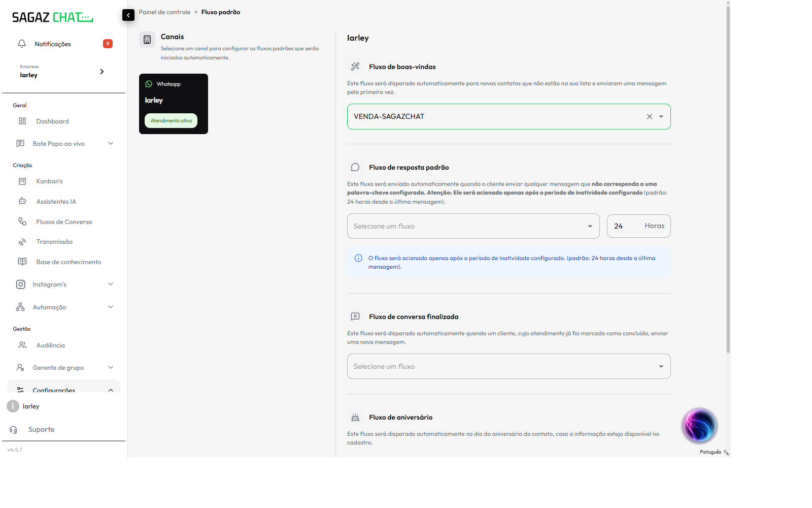The width and height of the screenshot is (812, 508).
Task: Click Painel de controle breadcrumb link
Action: tap(164, 12)
